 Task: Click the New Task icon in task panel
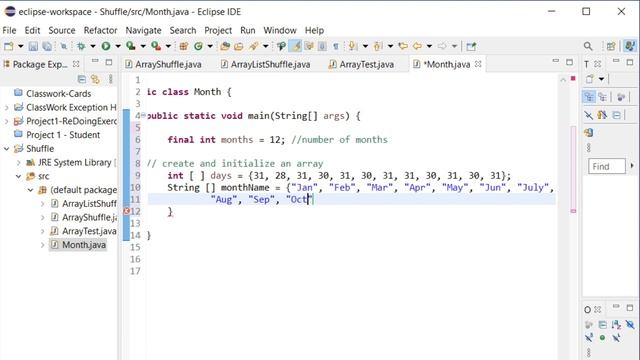pos(590,79)
